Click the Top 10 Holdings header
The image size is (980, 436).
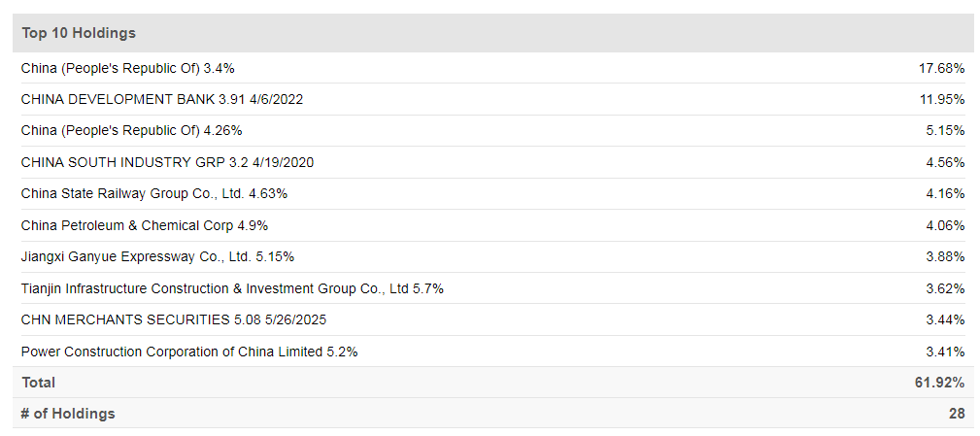(79, 33)
